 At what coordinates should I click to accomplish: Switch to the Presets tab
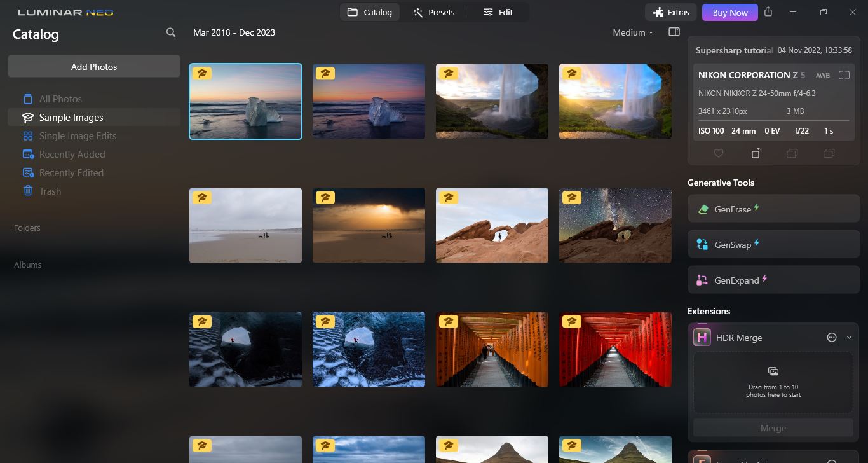pyautogui.click(x=434, y=12)
